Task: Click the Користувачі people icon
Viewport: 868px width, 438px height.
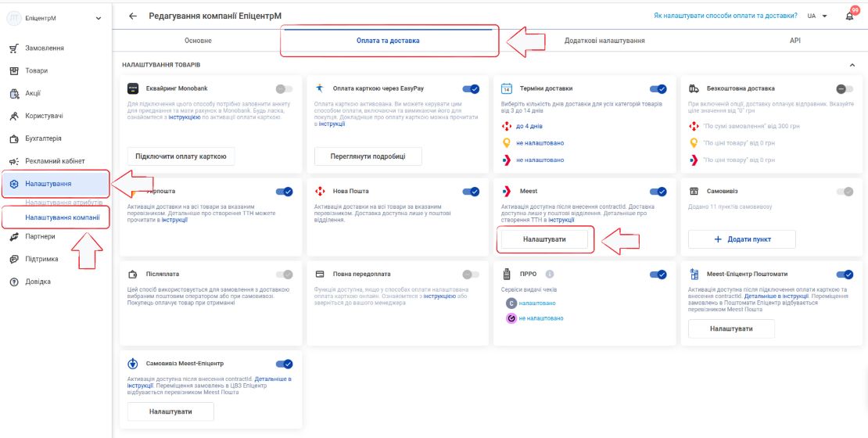Action: (x=14, y=117)
